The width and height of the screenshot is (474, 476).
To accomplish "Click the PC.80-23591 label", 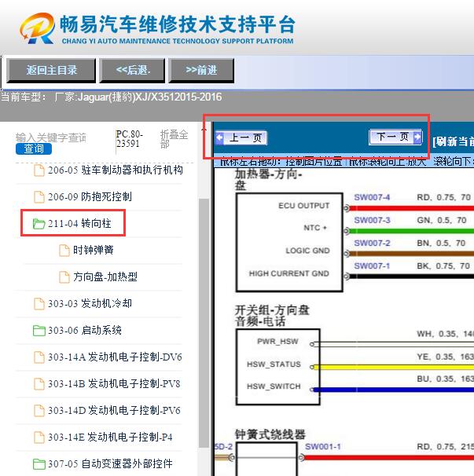I will 130,139.
